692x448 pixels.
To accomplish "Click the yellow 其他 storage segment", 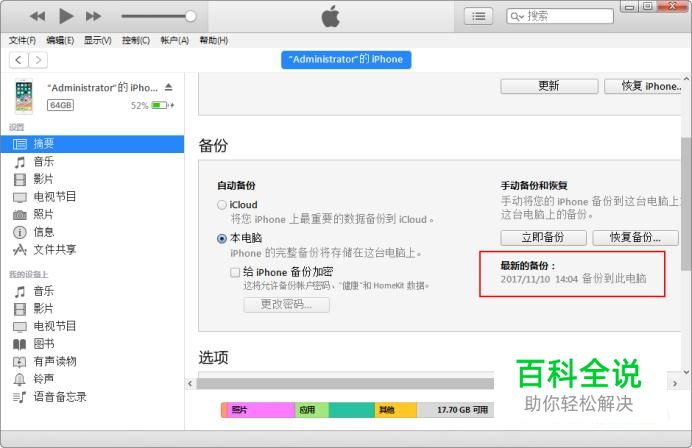I will (395, 410).
